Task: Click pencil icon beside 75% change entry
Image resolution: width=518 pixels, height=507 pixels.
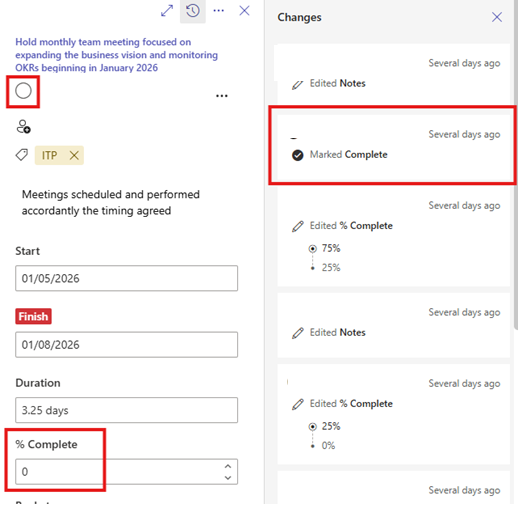Action: click(x=298, y=226)
